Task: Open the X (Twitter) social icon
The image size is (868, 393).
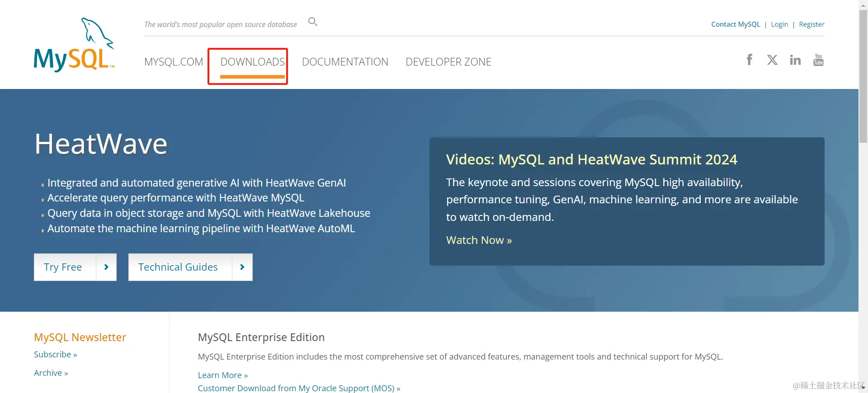Action: 772,60
